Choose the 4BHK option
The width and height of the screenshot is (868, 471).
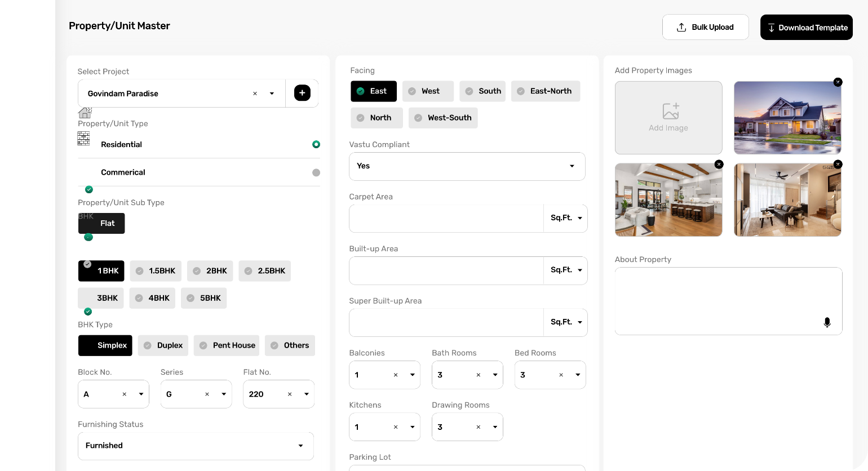click(x=152, y=298)
